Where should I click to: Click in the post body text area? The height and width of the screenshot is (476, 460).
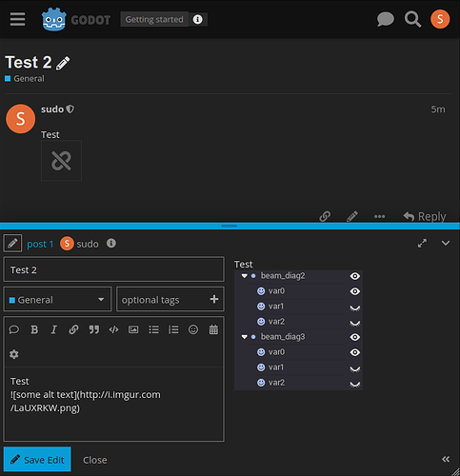point(113,404)
